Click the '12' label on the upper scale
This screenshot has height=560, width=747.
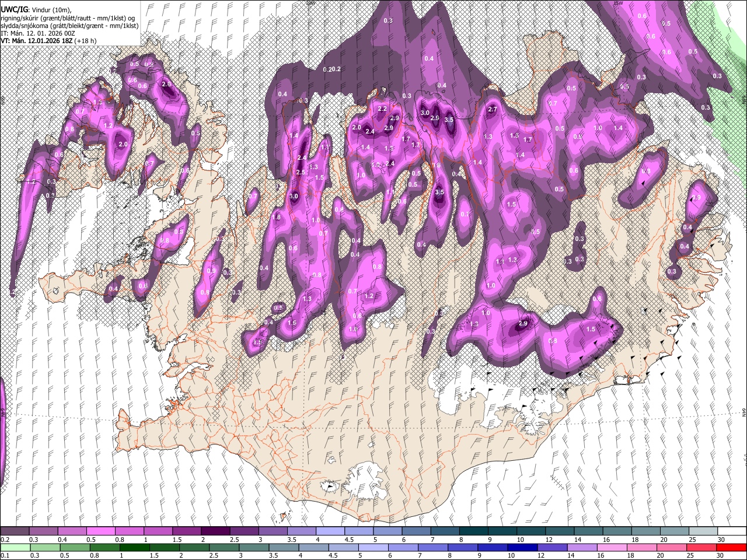(x=549, y=540)
